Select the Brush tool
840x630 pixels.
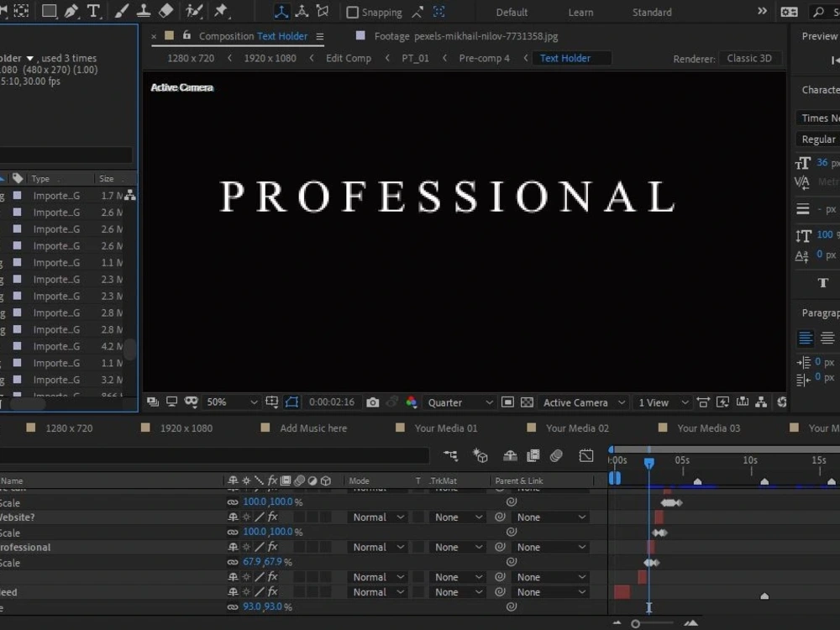(122, 11)
